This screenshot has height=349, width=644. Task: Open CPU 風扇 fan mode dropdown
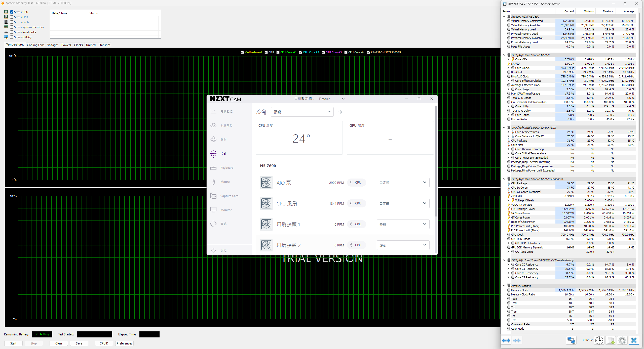(403, 203)
